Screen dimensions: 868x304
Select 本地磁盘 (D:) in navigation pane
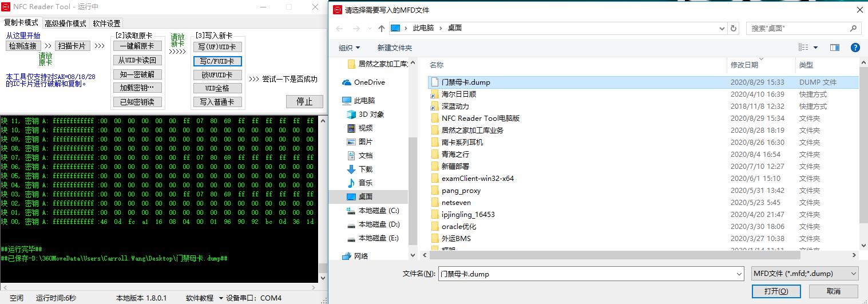[379, 224]
